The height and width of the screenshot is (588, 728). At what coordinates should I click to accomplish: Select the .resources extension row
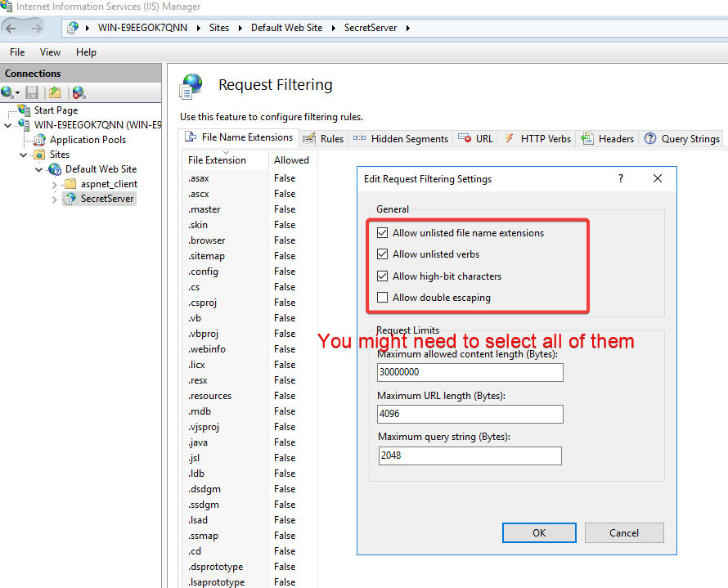pos(249,396)
